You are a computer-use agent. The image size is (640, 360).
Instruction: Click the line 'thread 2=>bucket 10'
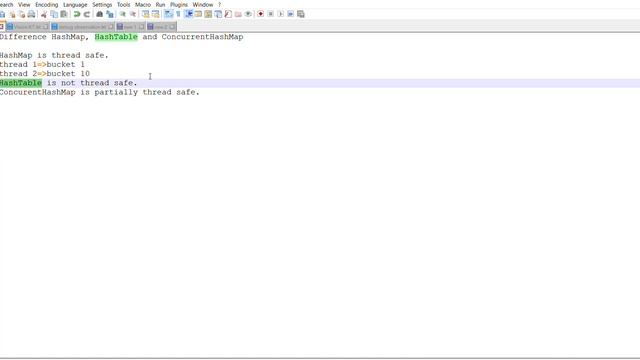point(44,74)
